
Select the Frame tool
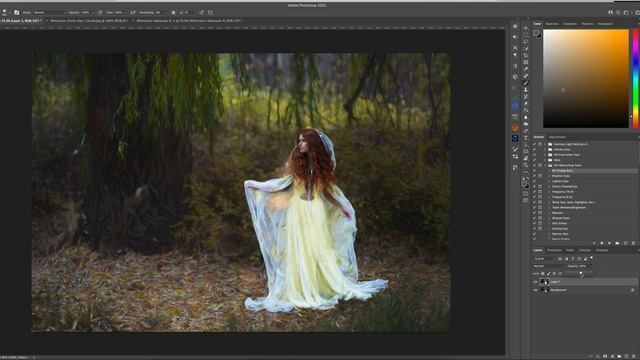(x=525, y=62)
